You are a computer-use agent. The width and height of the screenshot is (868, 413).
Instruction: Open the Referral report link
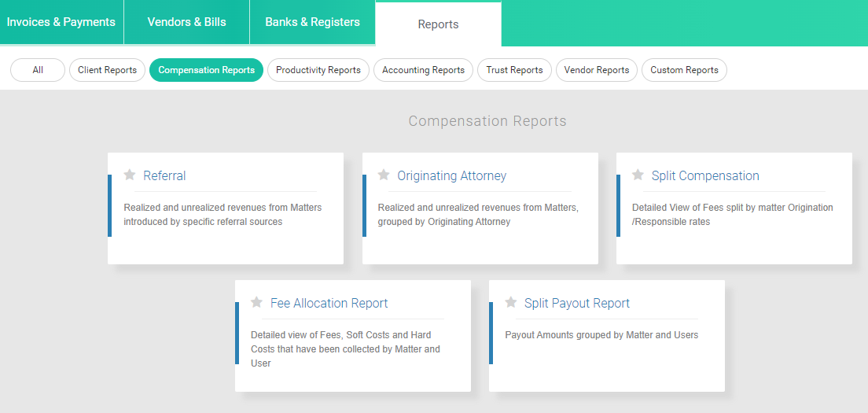click(x=164, y=175)
